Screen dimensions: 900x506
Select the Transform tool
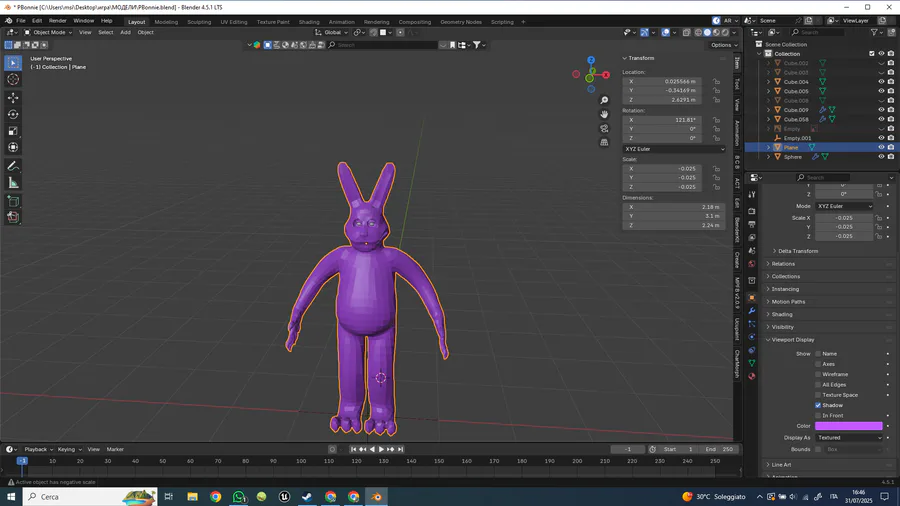(x=13, y=147)
